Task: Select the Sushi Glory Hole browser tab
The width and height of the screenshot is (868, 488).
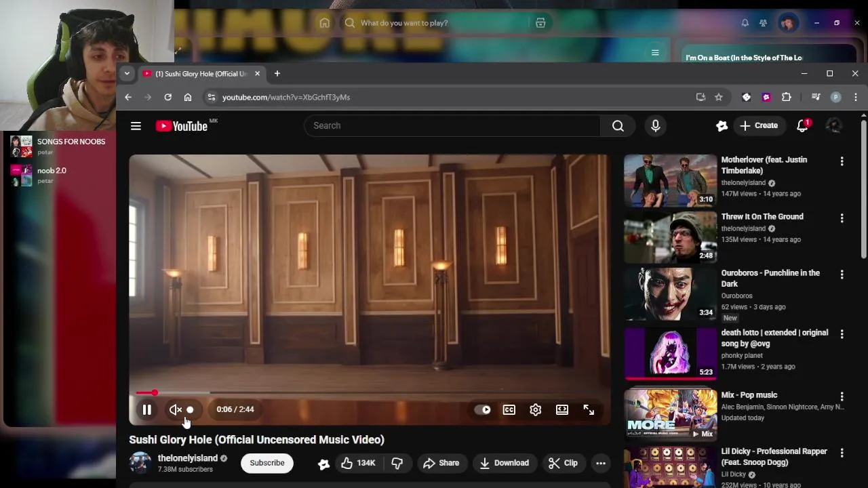Action: coord(201,73)
